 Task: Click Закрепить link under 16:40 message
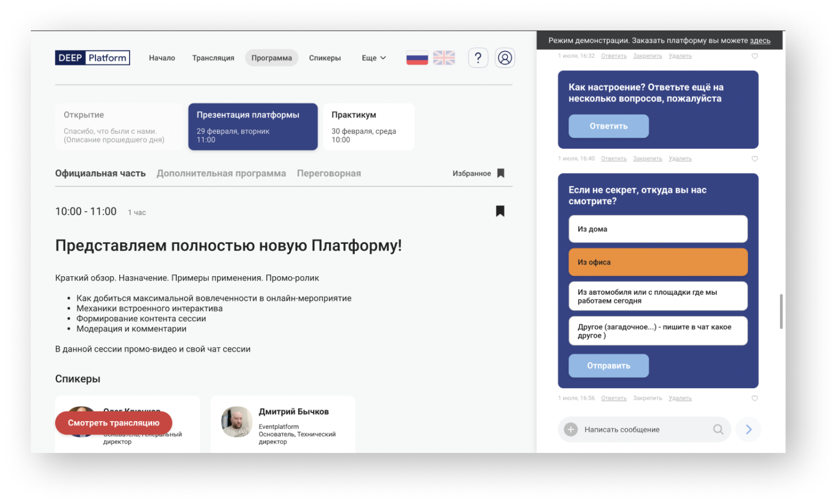[648, 159]
